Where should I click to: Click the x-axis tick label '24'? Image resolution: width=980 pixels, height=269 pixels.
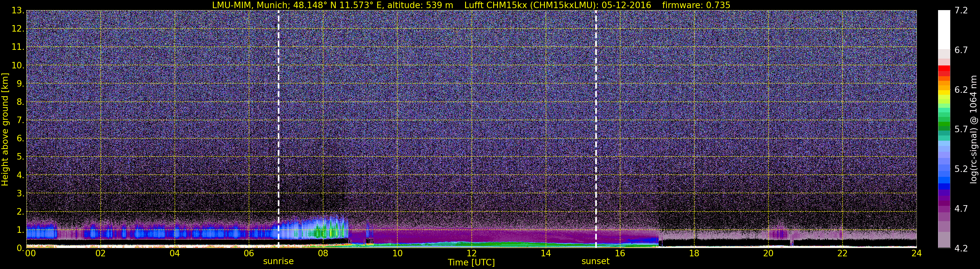tap(917, 253)
